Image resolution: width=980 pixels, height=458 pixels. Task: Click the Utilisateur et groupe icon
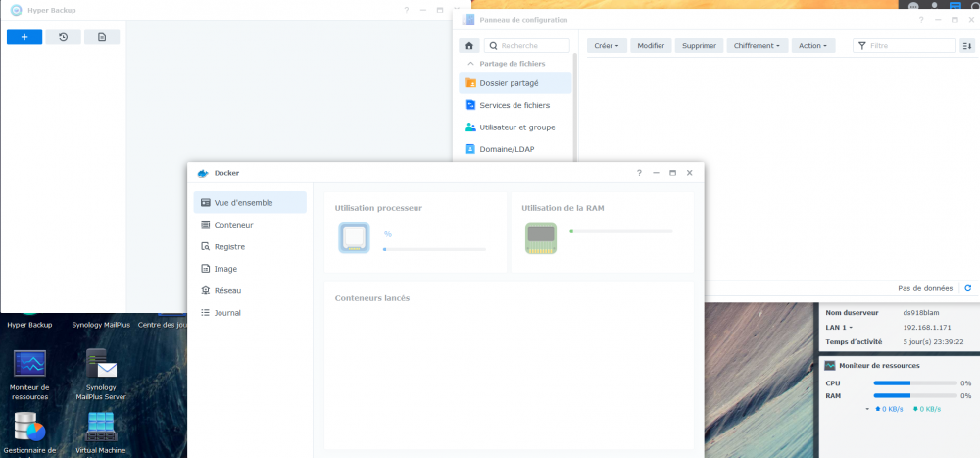click(470, 127)
